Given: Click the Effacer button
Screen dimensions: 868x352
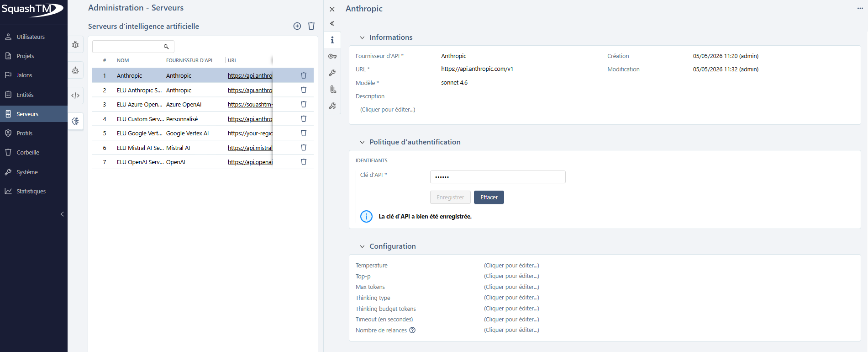Looking at the screenshot, I should [489, 197].
